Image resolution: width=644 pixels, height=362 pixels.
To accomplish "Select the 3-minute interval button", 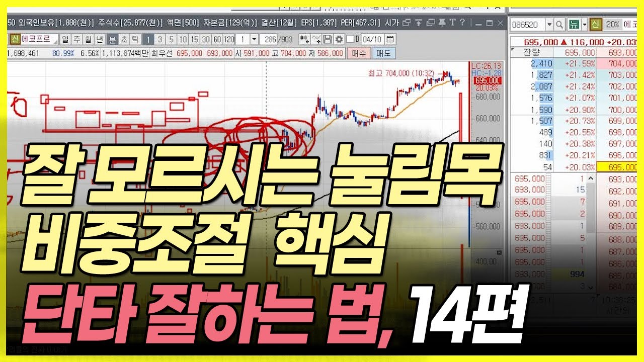I will tap(159, 40).
